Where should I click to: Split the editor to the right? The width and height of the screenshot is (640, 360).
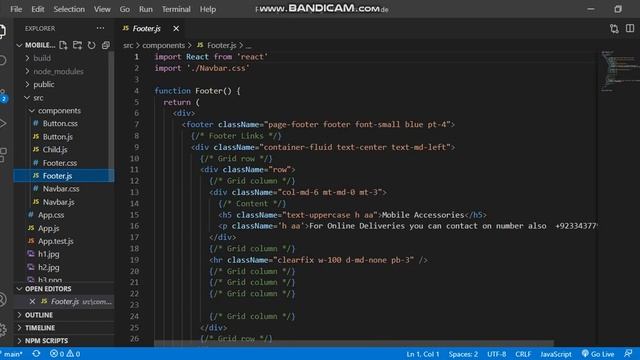pyautogui.click(x=630, y=28)
